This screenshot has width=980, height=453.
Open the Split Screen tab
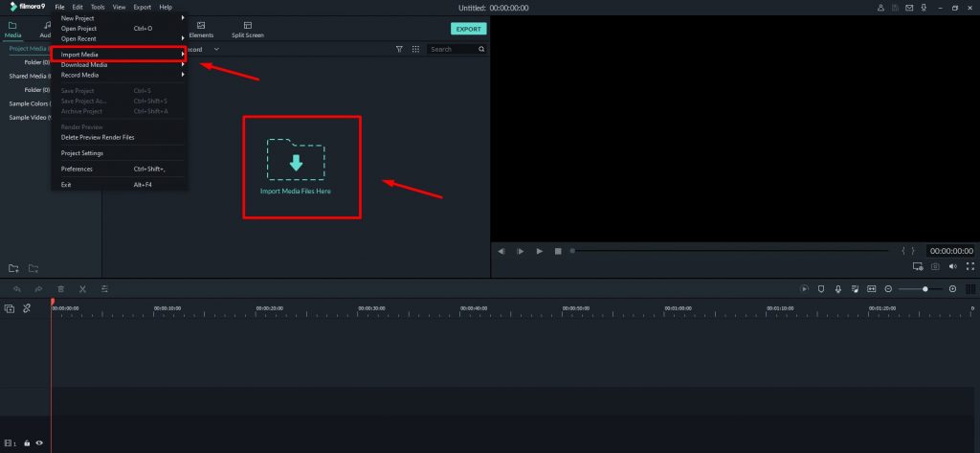[248, 30]
